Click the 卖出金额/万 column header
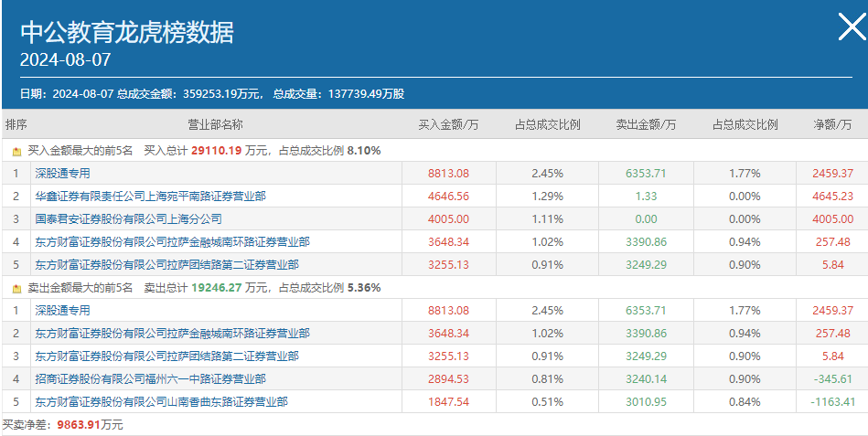 pos(646,124)
